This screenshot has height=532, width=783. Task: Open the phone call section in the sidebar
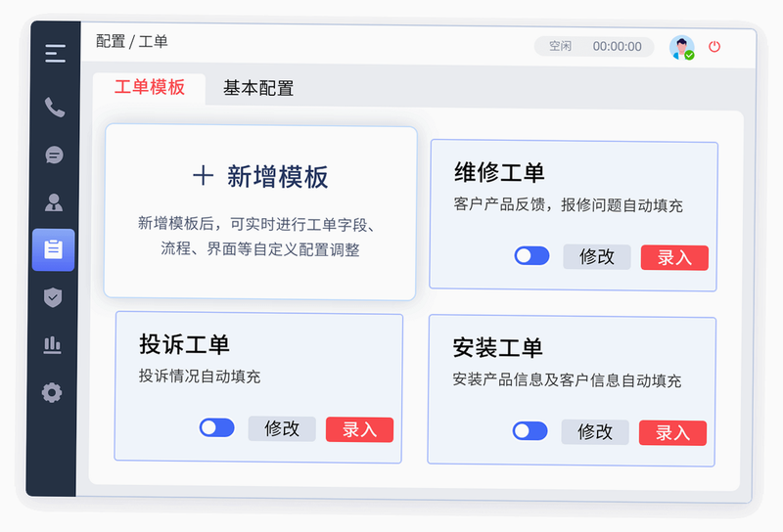click(55, 107)
